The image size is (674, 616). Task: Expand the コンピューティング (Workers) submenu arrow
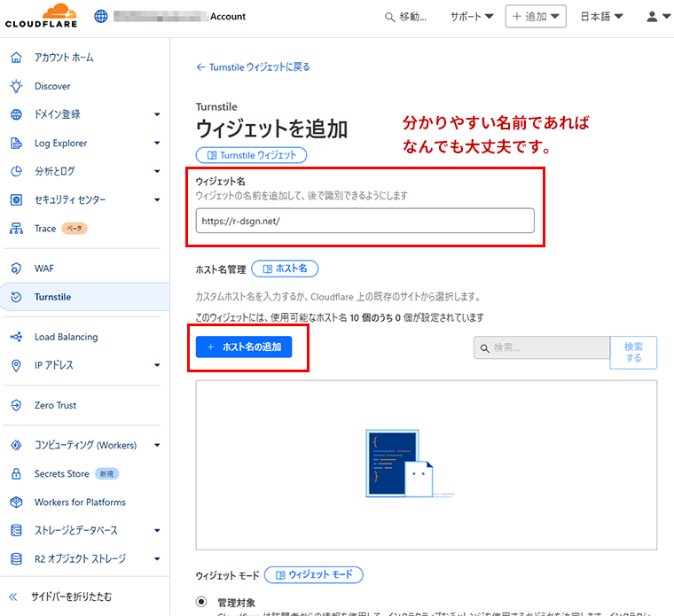pyautogui.click(x=157, y=445)
